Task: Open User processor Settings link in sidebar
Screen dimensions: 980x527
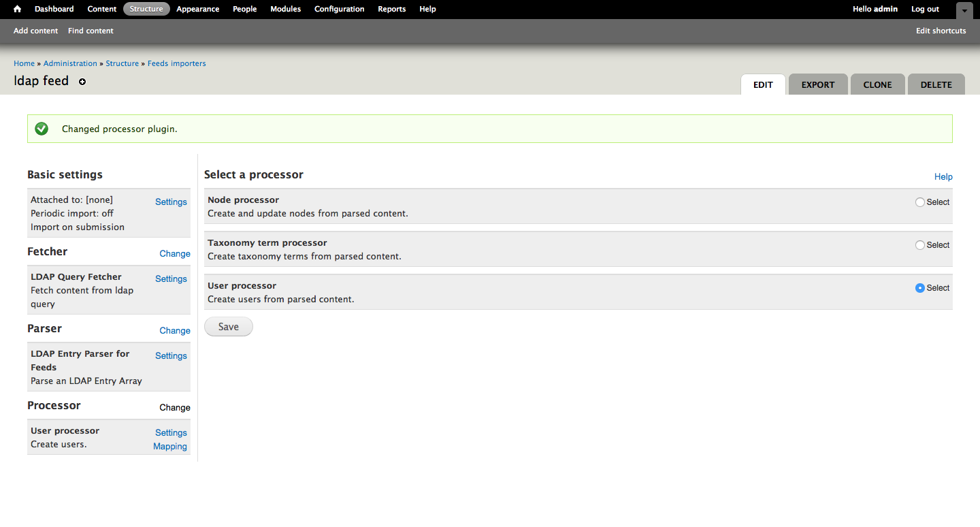Action: point(171,433)
